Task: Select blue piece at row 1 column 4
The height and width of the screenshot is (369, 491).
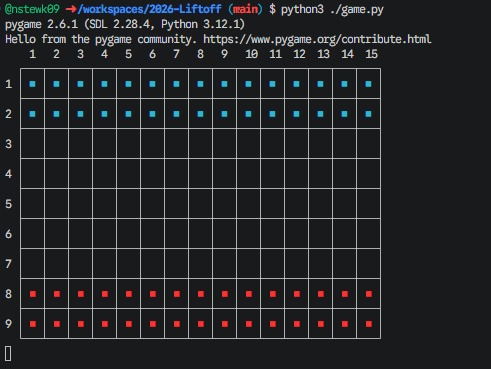Action: click(104, 84)
